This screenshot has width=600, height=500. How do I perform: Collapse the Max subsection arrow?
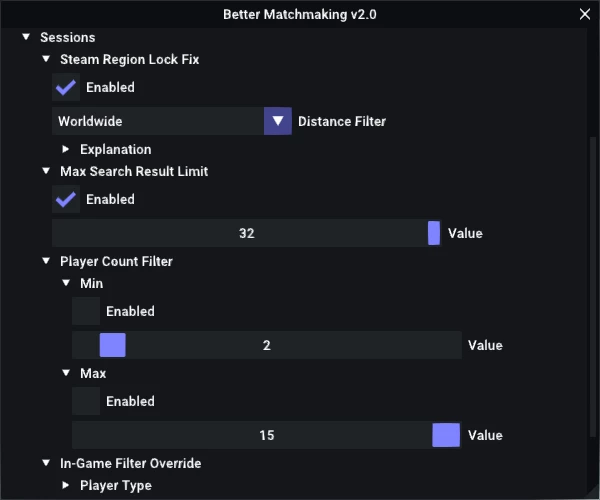tap(66, 373)
